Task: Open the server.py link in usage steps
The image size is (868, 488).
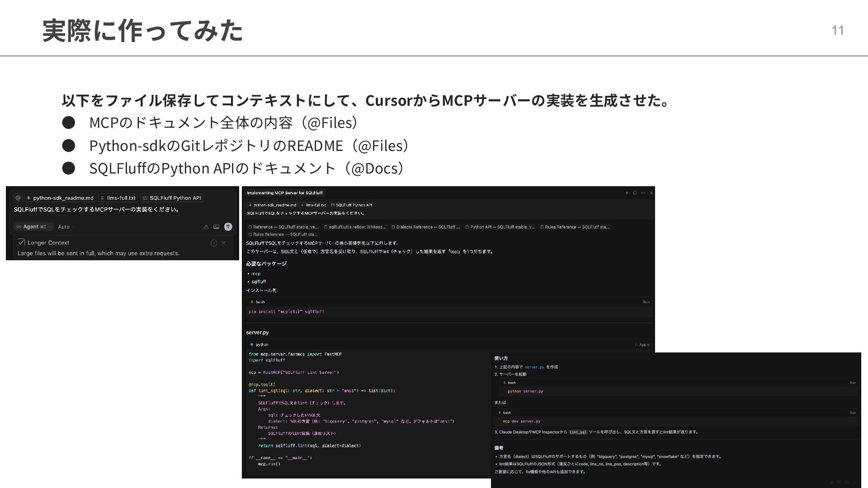Action: pos(534,367)
